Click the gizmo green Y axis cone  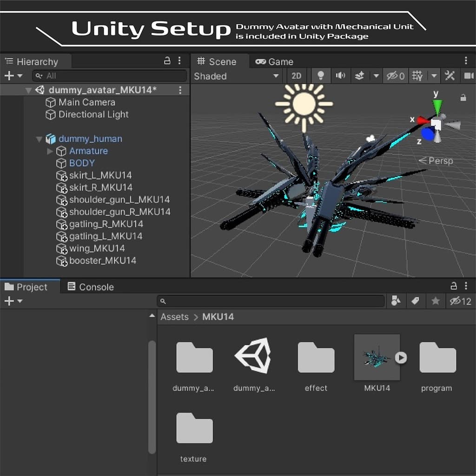coord(437,107)
